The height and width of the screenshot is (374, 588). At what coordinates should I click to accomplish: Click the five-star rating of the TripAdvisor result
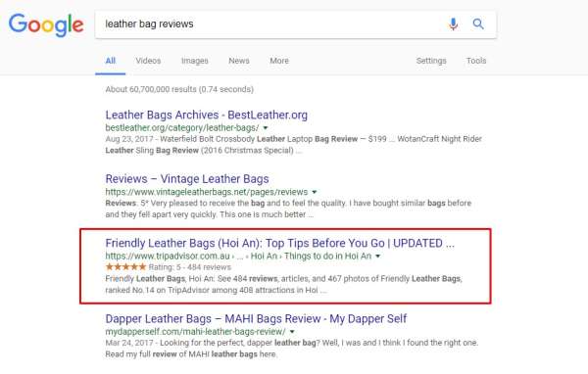tap(125, 267)
